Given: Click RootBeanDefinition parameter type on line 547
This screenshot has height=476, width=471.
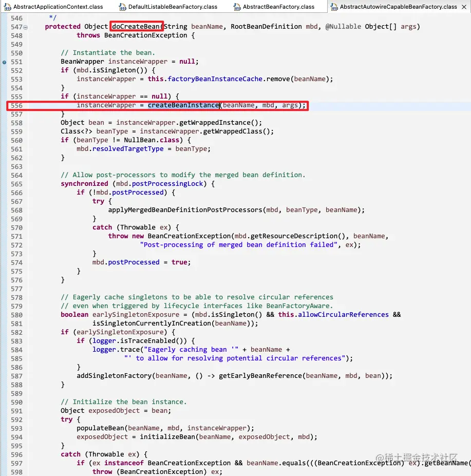Looking at the screenshot, I should click(267, 26).
